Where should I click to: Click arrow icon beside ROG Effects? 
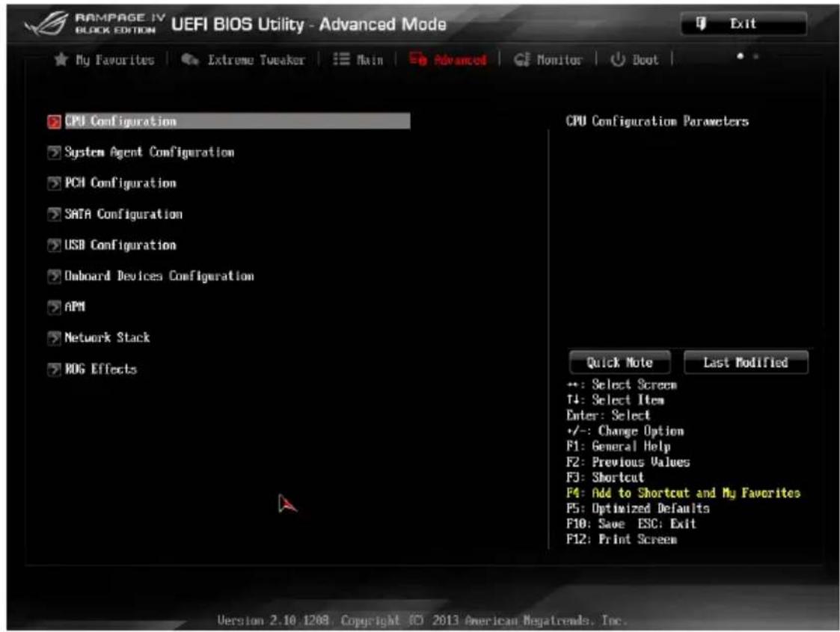(x=54, y=369)
